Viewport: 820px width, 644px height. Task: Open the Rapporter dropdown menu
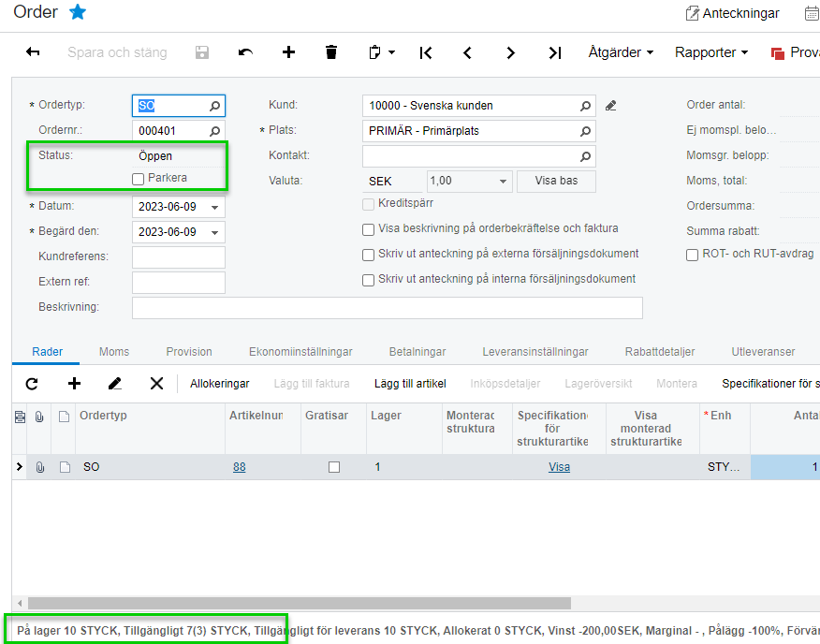click(711, 52)
